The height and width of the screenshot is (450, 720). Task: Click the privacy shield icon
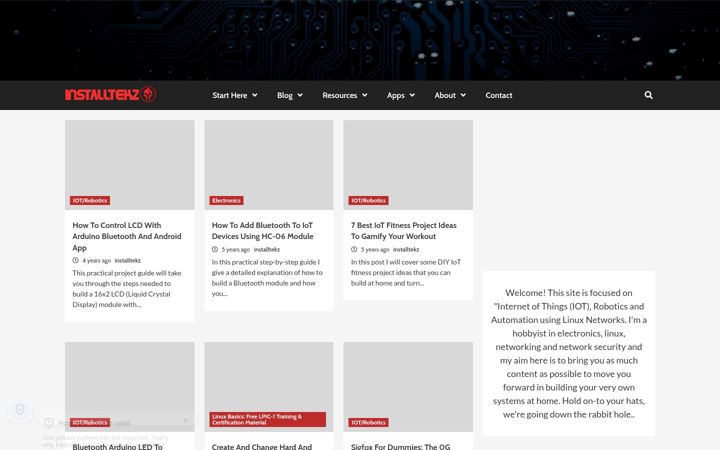20,409
